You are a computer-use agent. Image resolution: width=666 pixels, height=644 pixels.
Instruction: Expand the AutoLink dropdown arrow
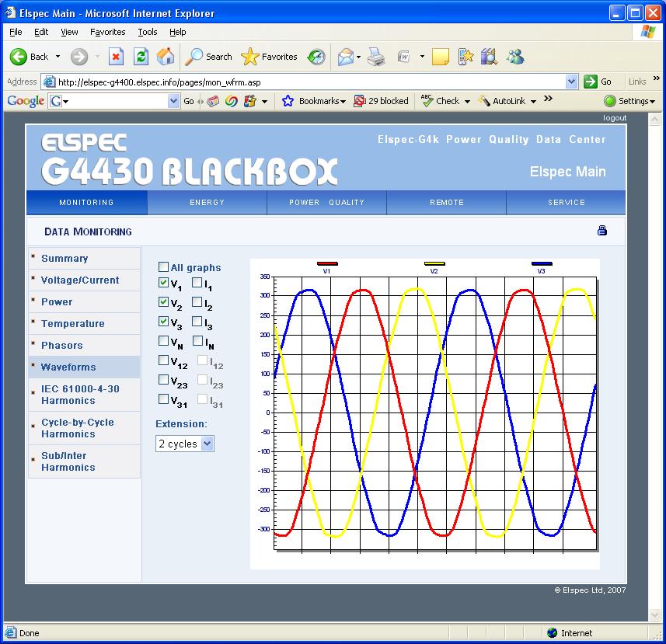[x=533, y=102]
